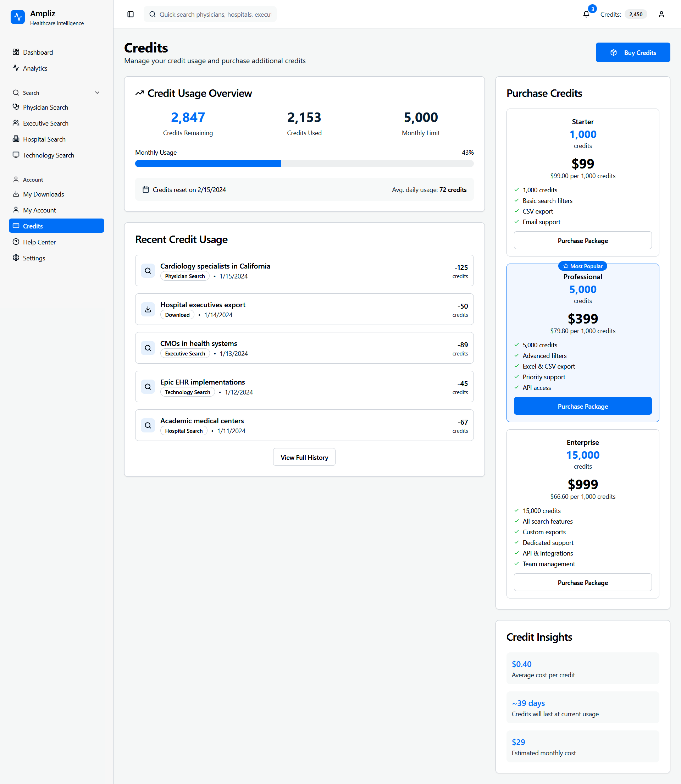The image size is (681, 784).
Task: Click the Ampliz logo icon
Action: (17, 17)
